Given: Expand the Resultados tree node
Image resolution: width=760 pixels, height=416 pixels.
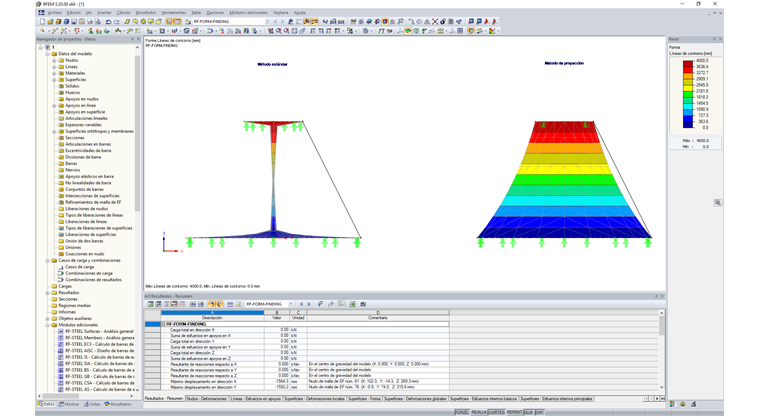Looking at the screenshot, I should [48, 292].
